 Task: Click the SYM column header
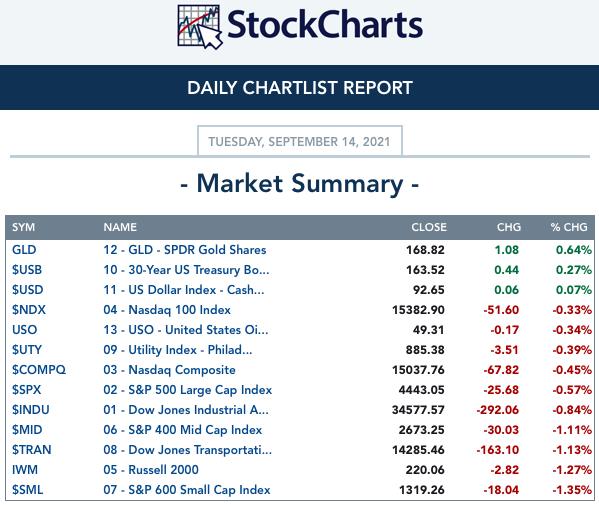coord(23,227)
